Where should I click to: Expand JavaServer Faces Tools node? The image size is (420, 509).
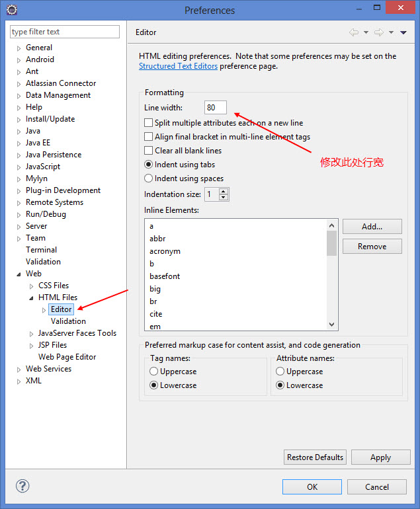pyautogui.click(x=31, y=334)
